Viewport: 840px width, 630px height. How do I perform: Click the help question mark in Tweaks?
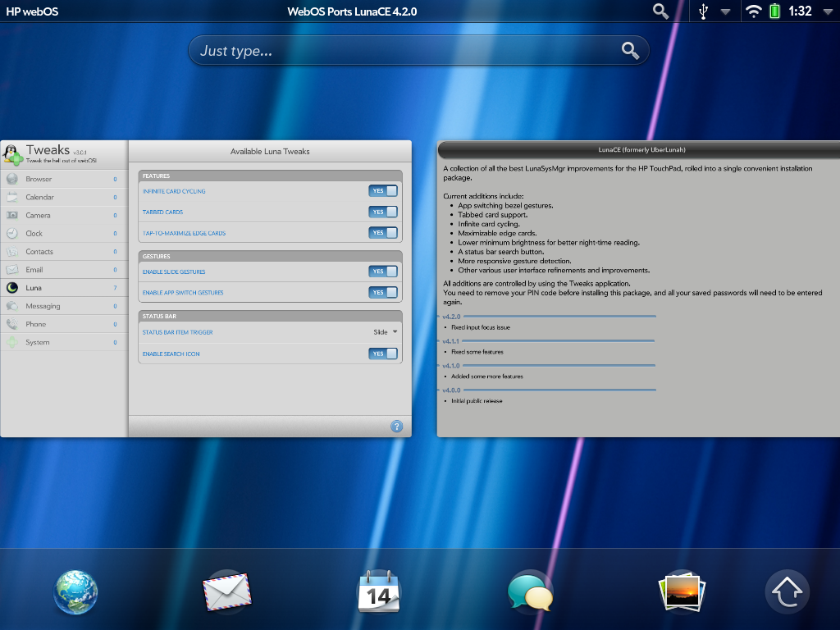point(396,427)
